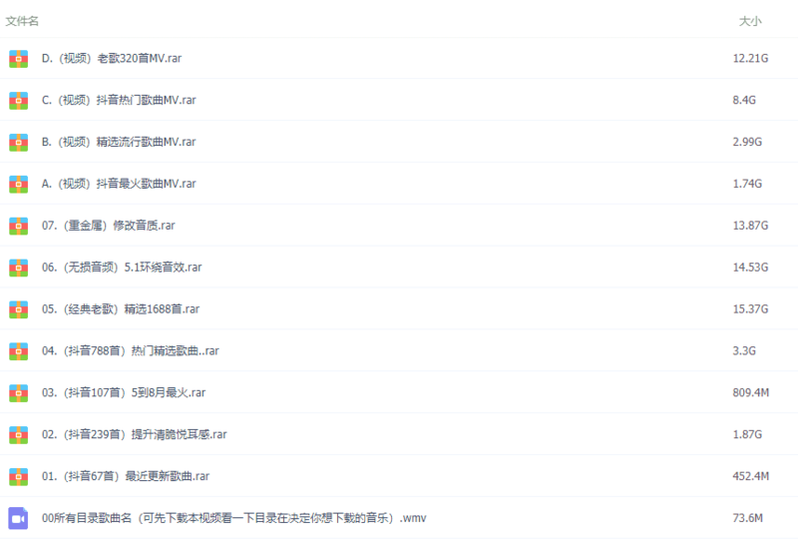798x548 pixels.
Task: Click the RAR icon of 抖音最火歌曲MV.rar
Action: pos(18,184)
